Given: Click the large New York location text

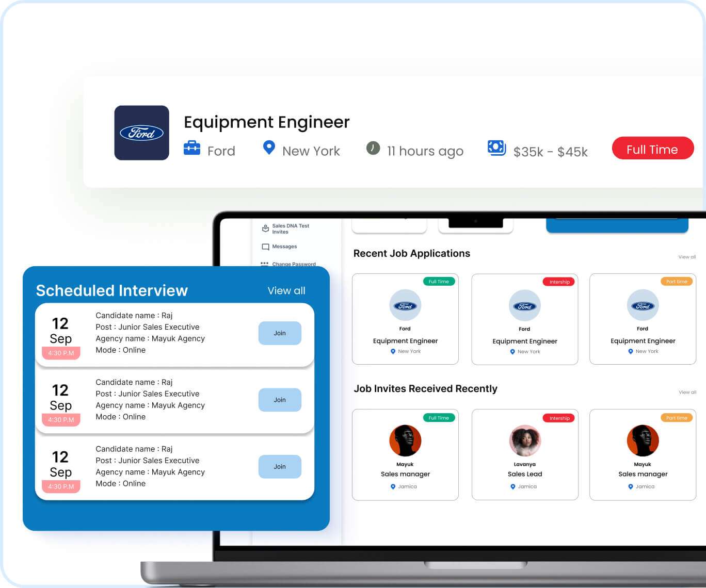Looking at the screenshot, I should [311, 151].
